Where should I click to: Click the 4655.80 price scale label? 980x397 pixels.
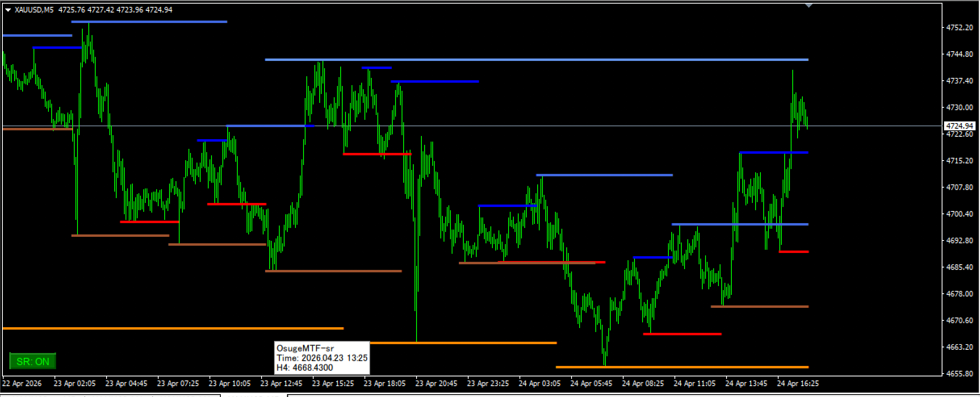click(960, 374)
